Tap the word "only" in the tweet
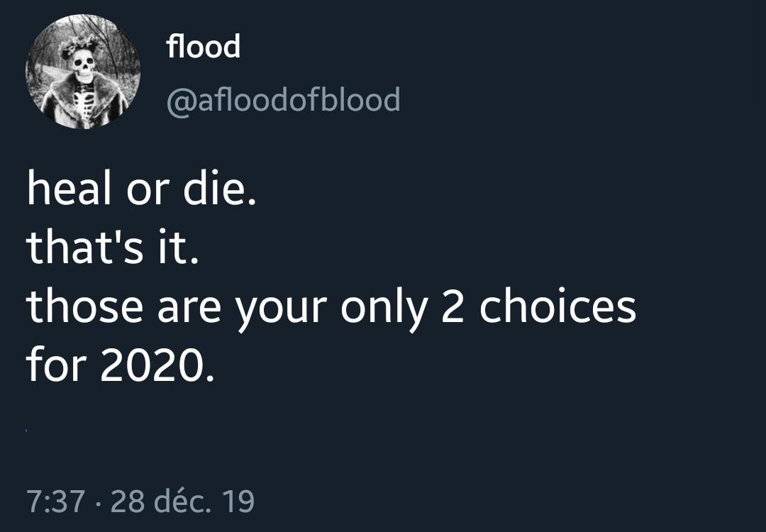 pyautogui.click(x=384, y=307)
